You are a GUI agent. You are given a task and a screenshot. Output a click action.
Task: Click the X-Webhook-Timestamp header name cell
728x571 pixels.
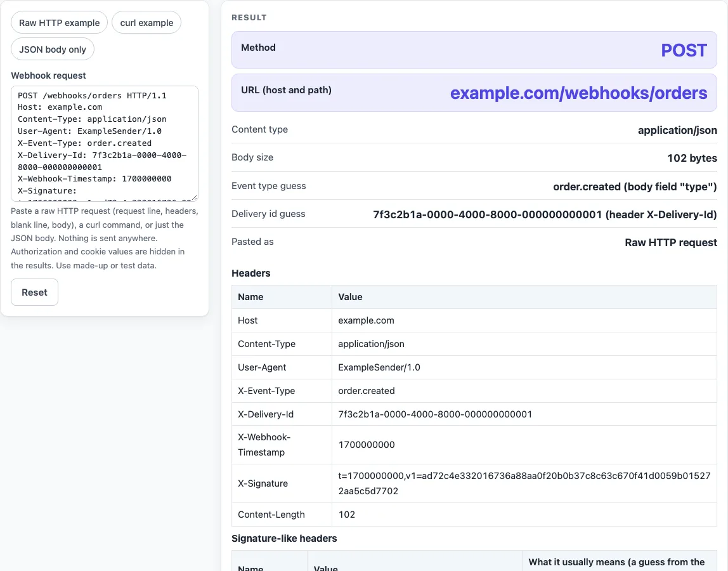point(282,445)
